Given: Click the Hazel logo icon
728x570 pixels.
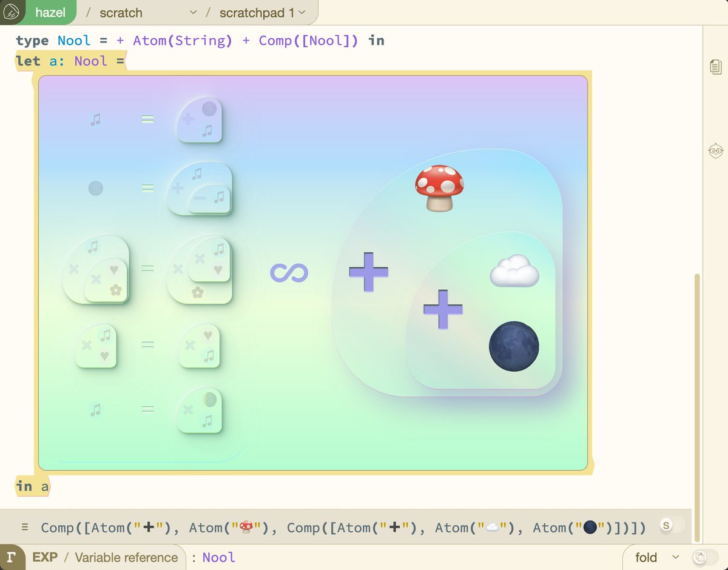Looking at the screenshot, I should click(12, 12).
